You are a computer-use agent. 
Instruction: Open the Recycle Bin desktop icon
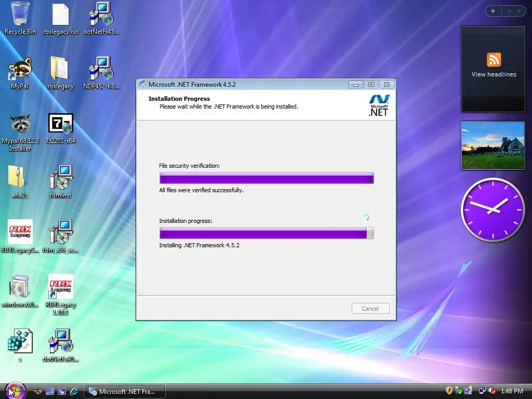click(x=20, y=19)
